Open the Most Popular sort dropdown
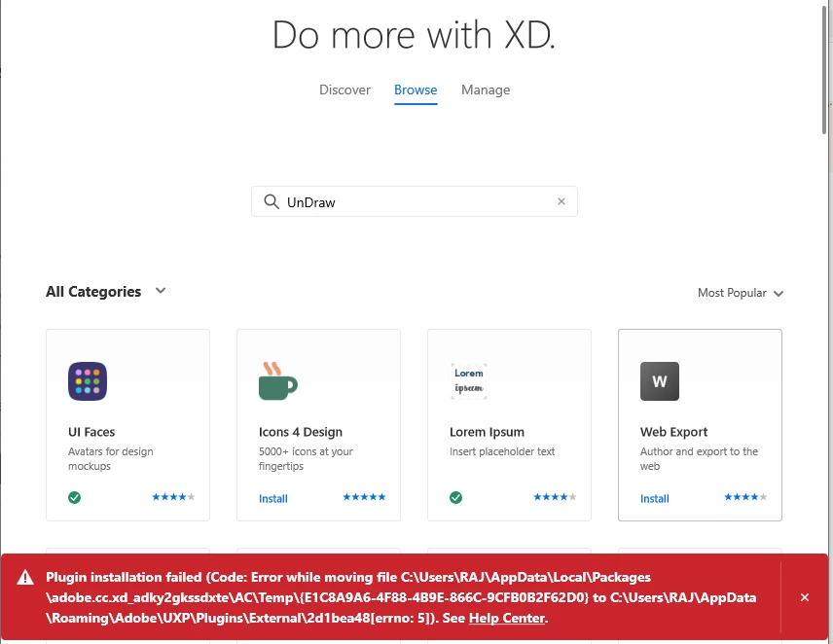Screen dimensions: 833x644 pyautogui.click(x=740, y=293)
